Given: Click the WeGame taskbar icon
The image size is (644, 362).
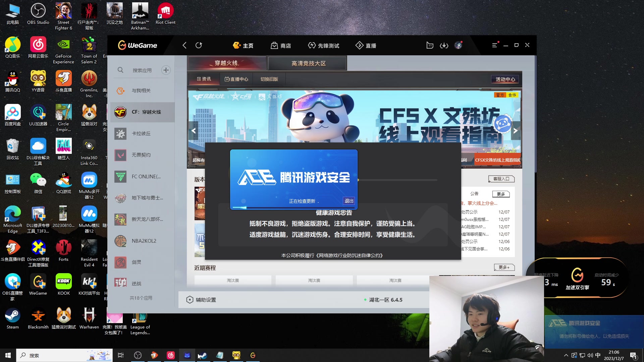Looking at the screenshot, I should point(253,355).
